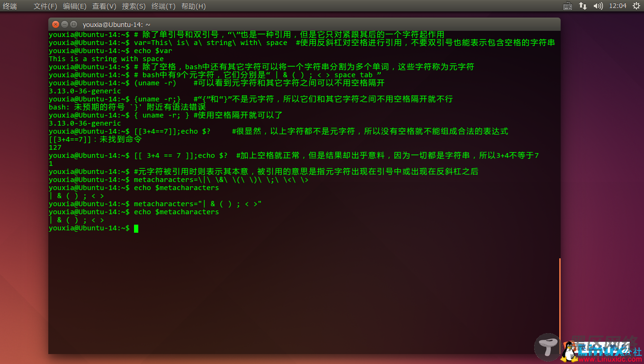Open the 搜索(S) menu

pyautogui.click(x=134, y=6)
